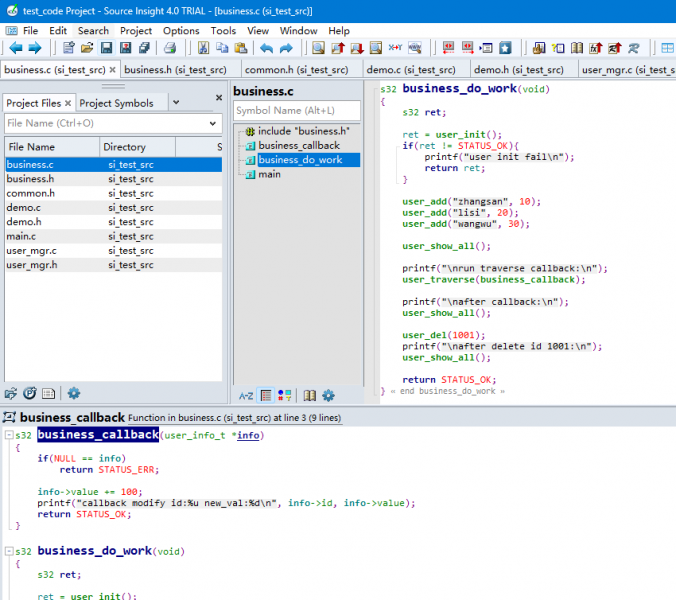Click the Search magnifier toolbar icon
Viewport: 676px width, 600px height.
(x=318, y=48)
